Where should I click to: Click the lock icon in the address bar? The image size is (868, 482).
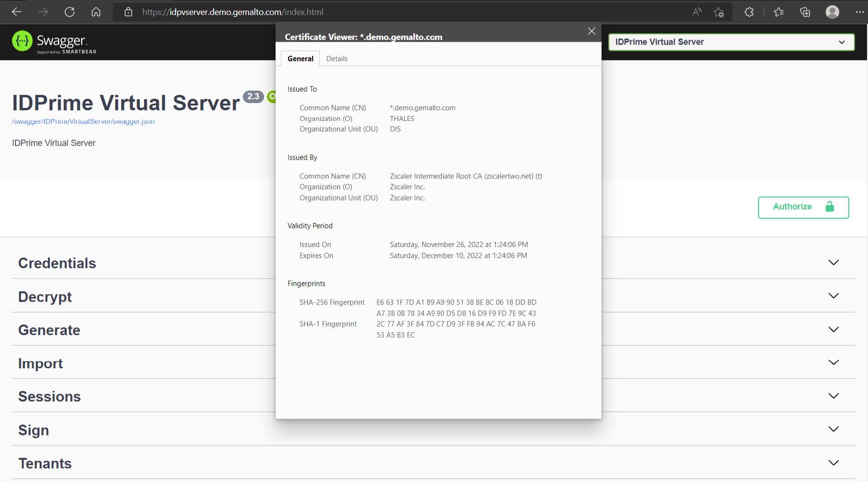[x=128, y=12]
